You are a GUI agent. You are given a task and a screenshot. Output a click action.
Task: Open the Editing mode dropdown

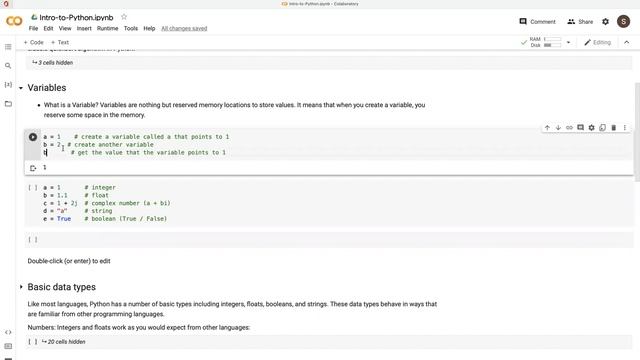pyautogui.click(x=598, y=42)
